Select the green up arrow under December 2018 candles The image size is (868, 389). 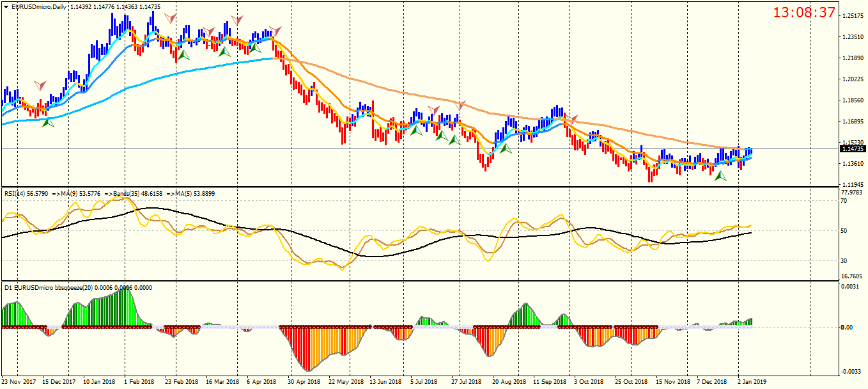point(720,175)
